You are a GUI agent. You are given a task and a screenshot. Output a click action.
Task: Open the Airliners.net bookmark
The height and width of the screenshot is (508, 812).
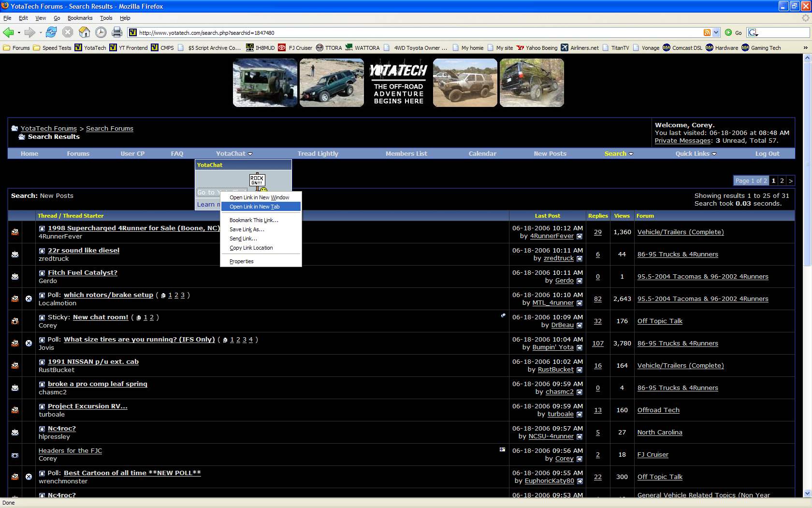(x=580, y=48)
